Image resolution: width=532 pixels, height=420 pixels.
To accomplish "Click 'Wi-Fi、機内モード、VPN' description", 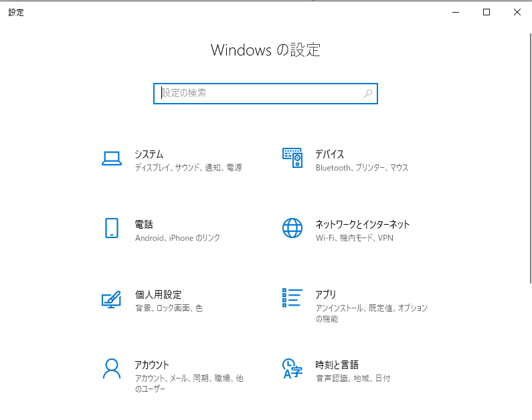I will 355,238.
